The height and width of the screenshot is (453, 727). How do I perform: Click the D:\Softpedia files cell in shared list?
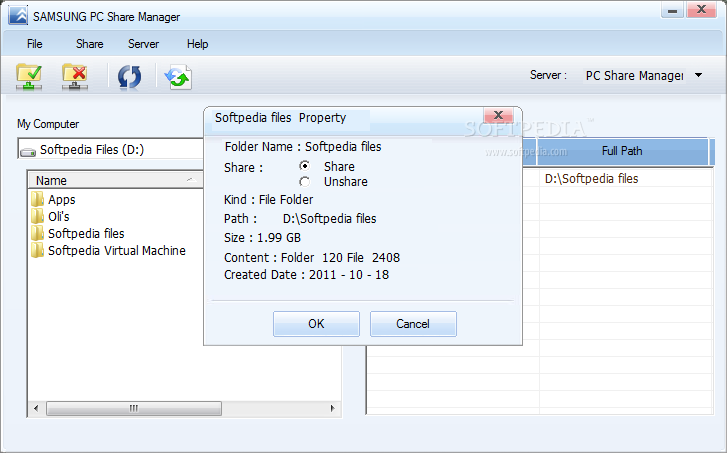592,179
